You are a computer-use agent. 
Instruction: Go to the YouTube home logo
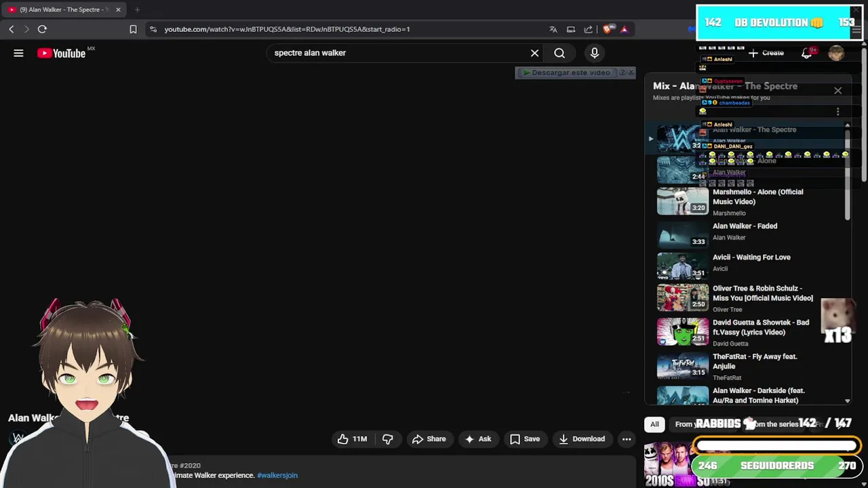click(61, 53)
